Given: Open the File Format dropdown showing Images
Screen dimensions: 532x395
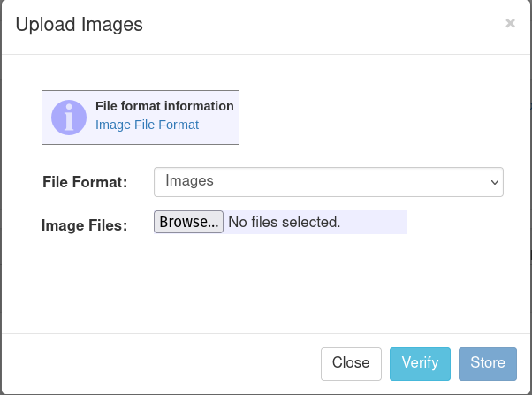Looking at the screenshot, I should [329, 182].
